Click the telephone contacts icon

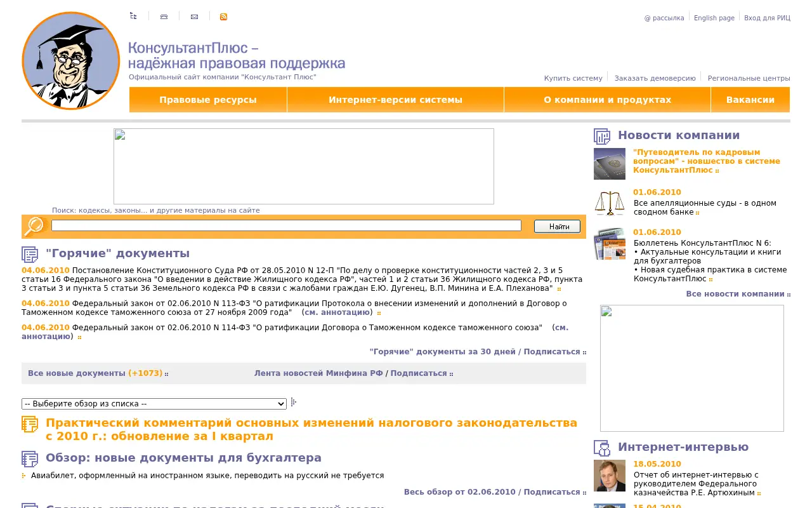coord(164,17)
